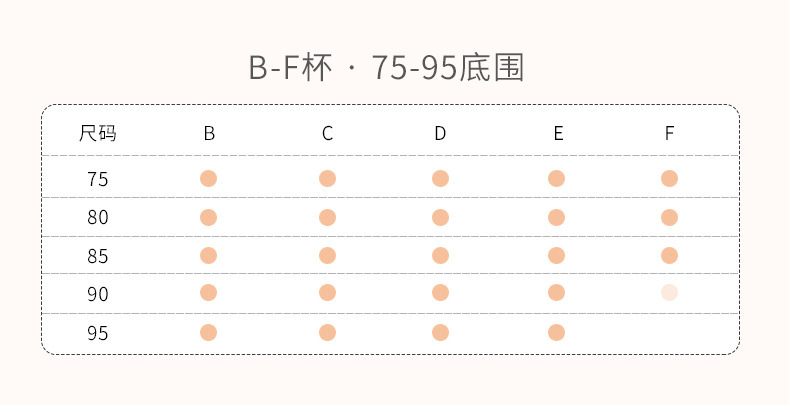
Task: Select the 85 row B cup dot
Action: 208,255
